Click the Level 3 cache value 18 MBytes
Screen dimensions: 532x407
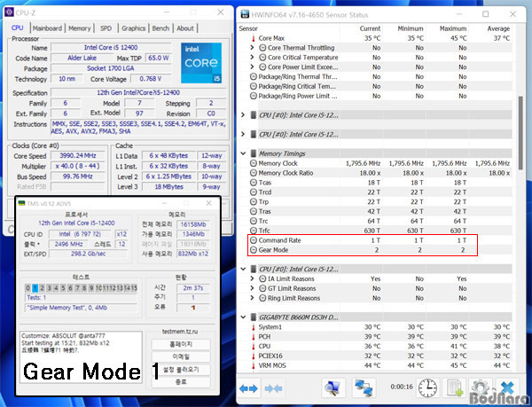[x=169, y=187]
